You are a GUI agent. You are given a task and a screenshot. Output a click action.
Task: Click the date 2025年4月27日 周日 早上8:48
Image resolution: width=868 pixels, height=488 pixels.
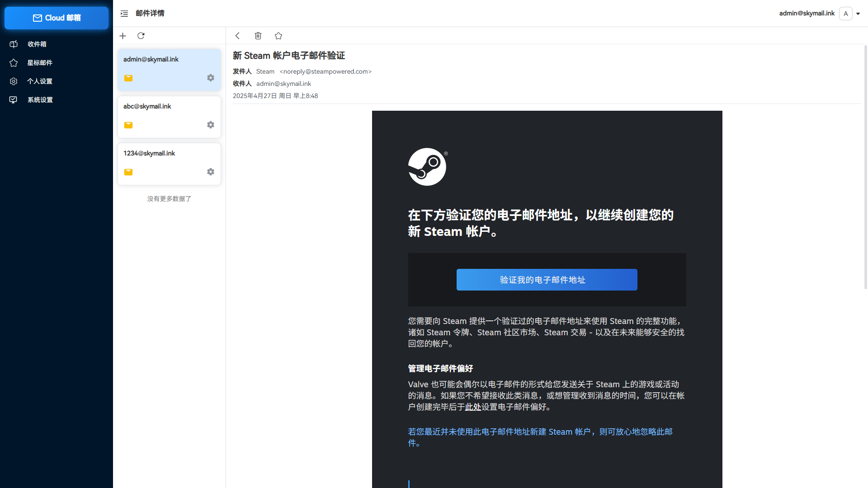[275, 96]
